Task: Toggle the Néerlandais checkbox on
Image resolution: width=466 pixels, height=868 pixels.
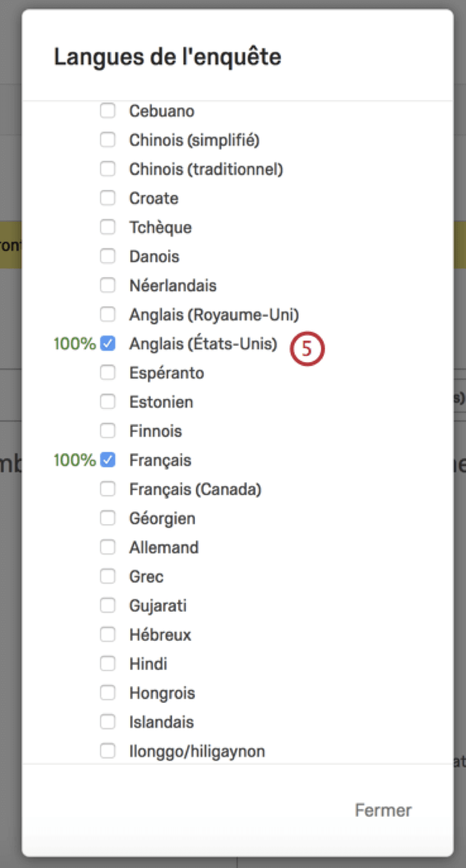Action: click(107, 285)
